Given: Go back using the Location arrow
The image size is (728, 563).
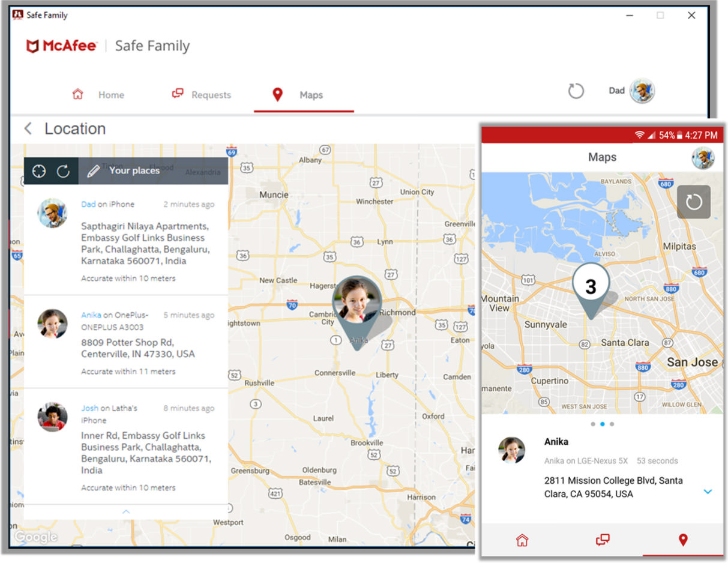Looking at the screenshot, I should click(28, 128).
